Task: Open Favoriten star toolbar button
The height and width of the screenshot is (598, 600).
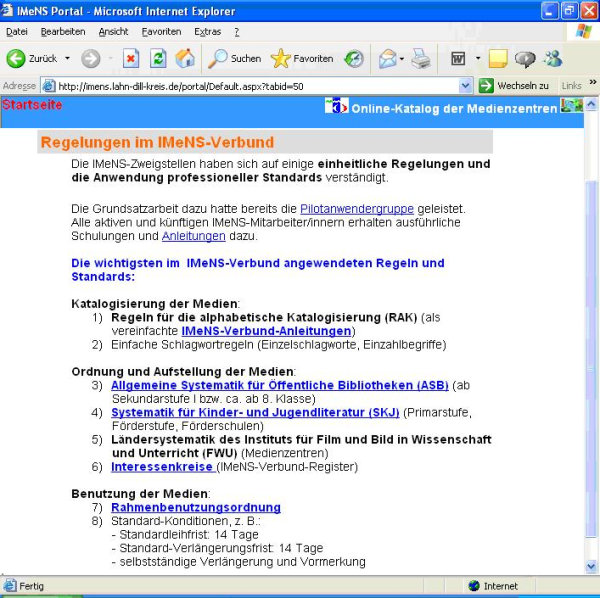Action: click(x=302, y=59)
